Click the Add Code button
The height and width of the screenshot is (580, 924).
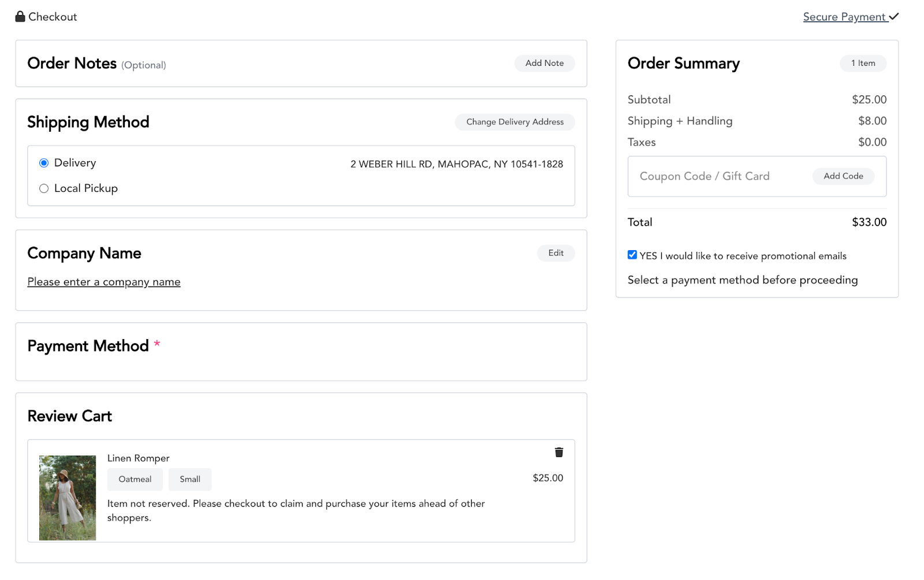pyautogui.click(x=843, y=176)
